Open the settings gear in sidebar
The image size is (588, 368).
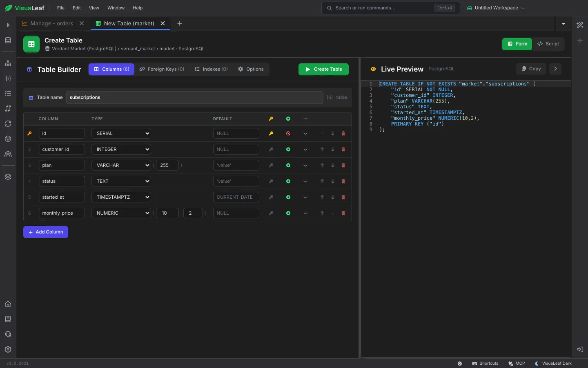[x=8, y=350]
